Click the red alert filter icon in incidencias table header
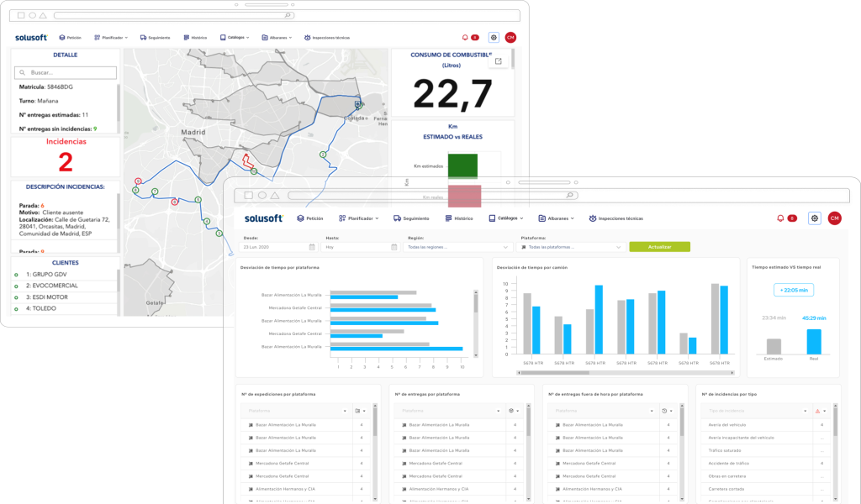Image resolution: width=861 pixels, height=504 pixels. click(817, 411)
